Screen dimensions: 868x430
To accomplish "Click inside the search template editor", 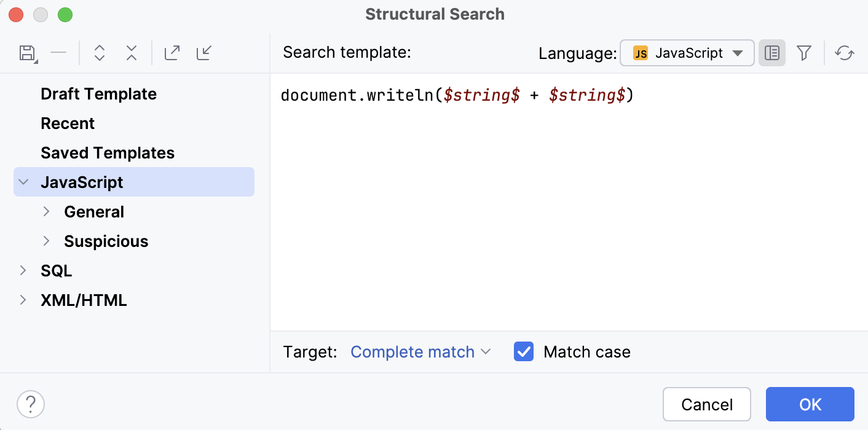I will click(553, 184).
